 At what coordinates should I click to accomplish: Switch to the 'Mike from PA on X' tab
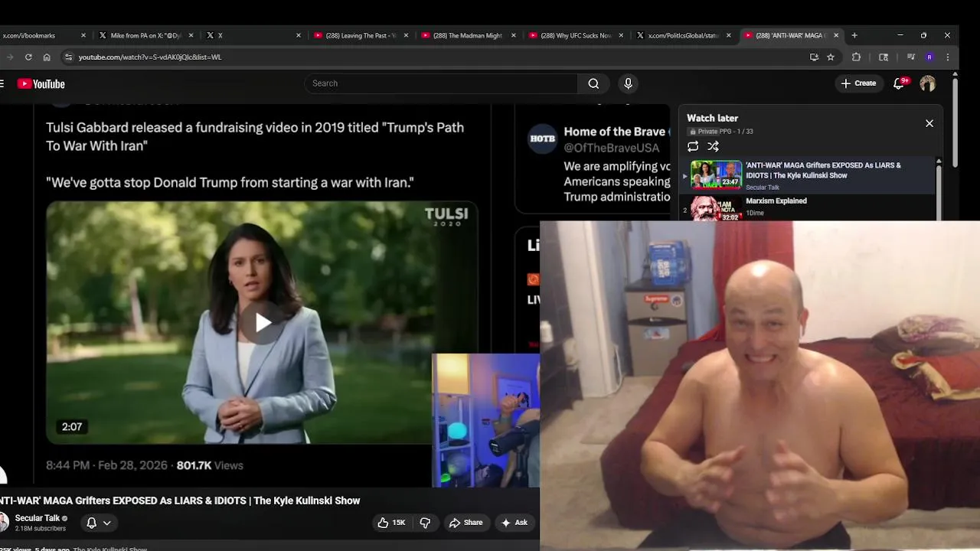point(145,35)
